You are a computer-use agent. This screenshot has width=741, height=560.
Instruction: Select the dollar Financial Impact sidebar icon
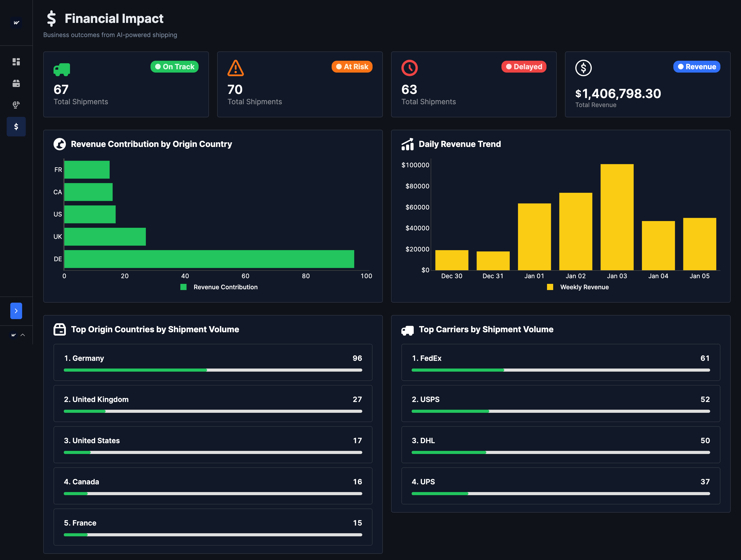click(x=16, y=127)
